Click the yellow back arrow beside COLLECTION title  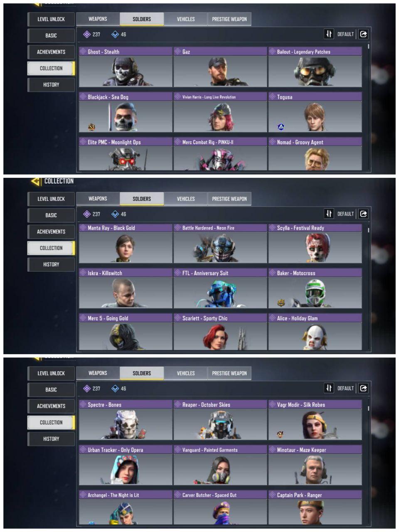point(36,181)
